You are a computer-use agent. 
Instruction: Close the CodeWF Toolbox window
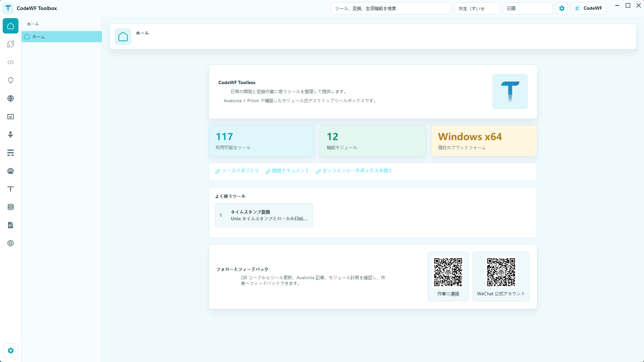point(639,5)
